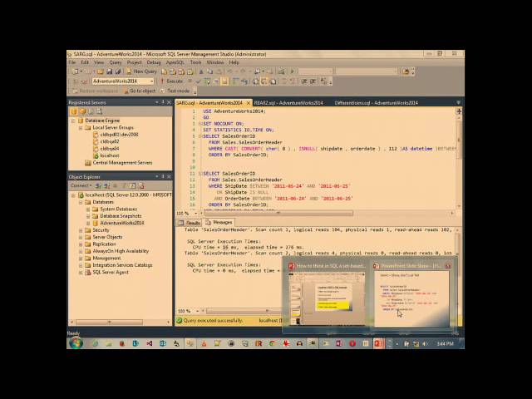Image resolution: width=532 pixels, height=399 pixels.
Task: Expand the AdventureWorks2014 database node
Action: [88, 224]
